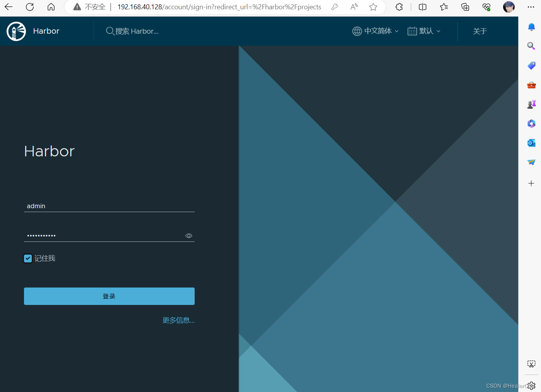The height and width of the screenshot is (392, 541).
Task: Toggle the 记住我 remember me checkbox
Action: 28,258
